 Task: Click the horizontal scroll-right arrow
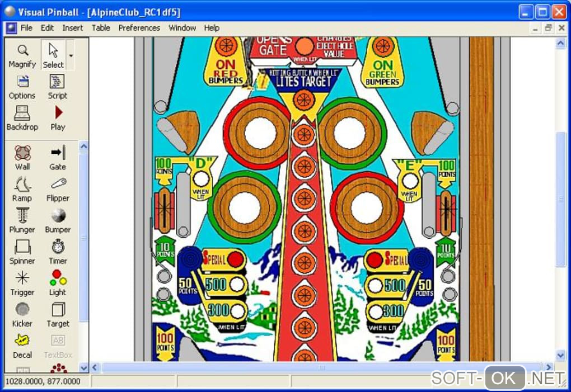click(x=549, y=367)
